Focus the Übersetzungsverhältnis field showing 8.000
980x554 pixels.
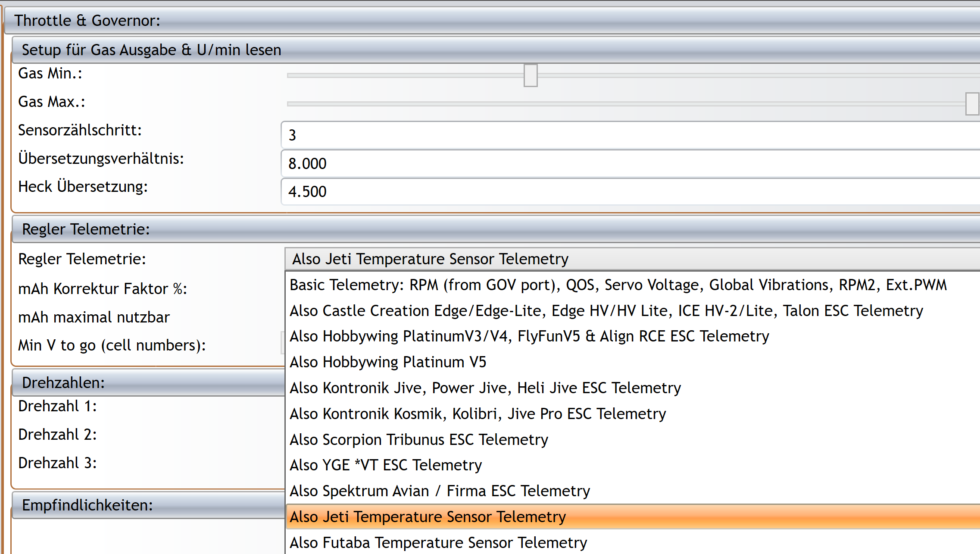click(x=629, y=164)
